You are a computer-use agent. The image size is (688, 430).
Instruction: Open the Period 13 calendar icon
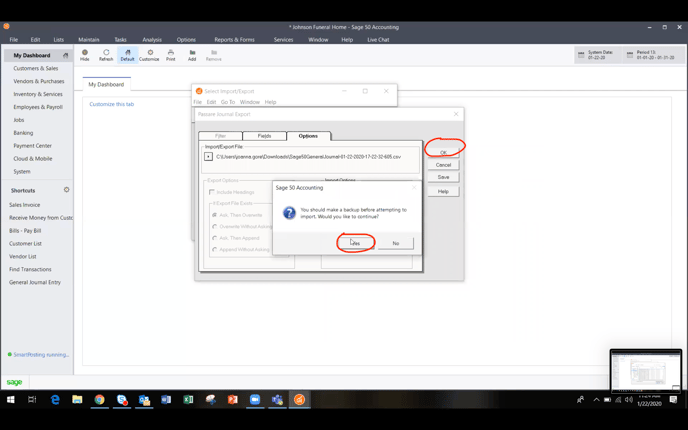click(630, 55)
